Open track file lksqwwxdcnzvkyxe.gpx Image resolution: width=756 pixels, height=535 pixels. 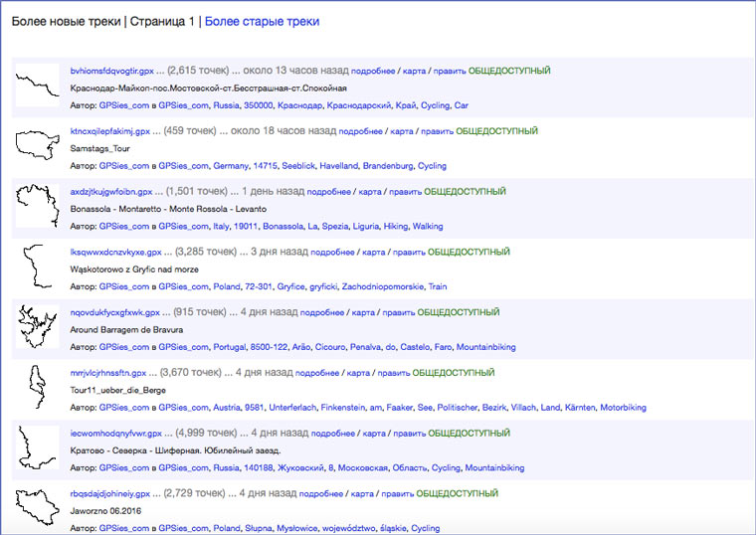click(x=115, y=252)
